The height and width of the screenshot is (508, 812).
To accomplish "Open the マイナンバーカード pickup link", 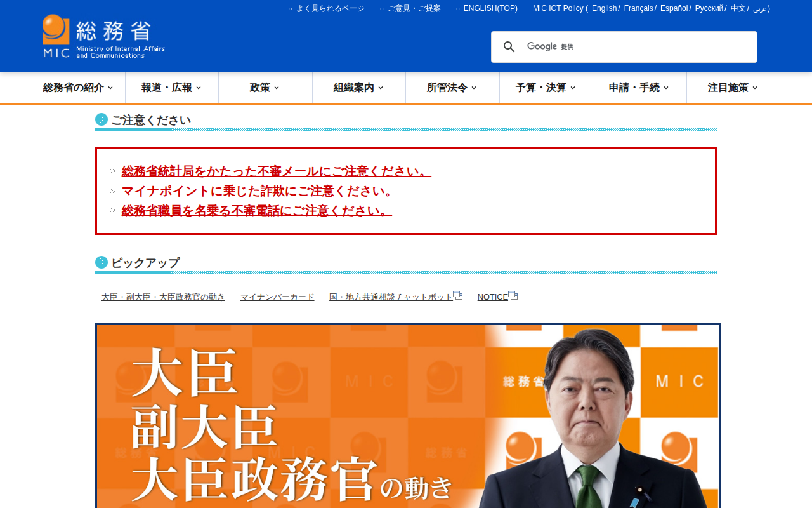I will [x=277, y=296].
